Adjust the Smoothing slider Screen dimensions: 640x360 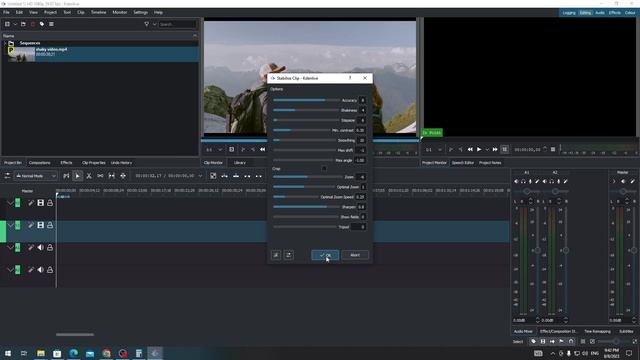(x=304, y=140)
